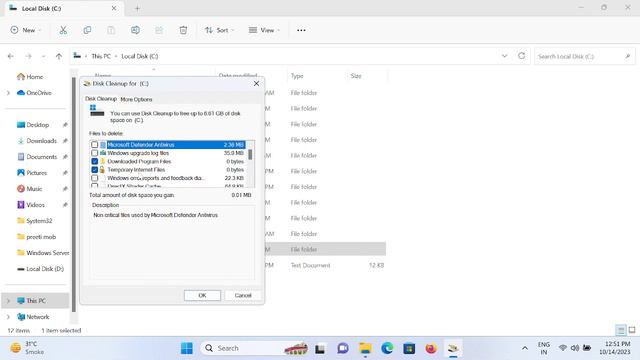640x360 pixels.
Task: Open the Windows Start menu
Action: tap(187, 348)
